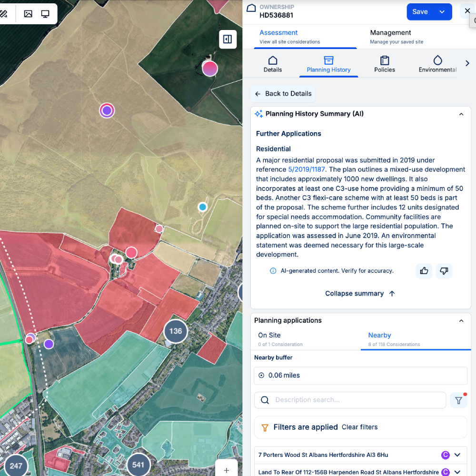
Task: Switch to satellite imagery view icon
Action: point(29,14)
